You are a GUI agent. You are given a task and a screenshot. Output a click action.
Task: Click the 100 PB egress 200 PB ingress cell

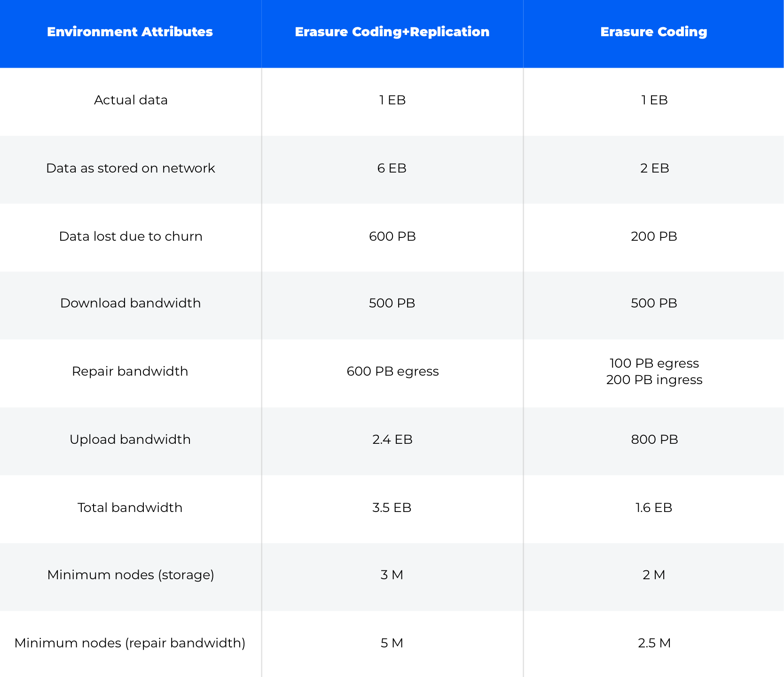[x=654, y=371]
